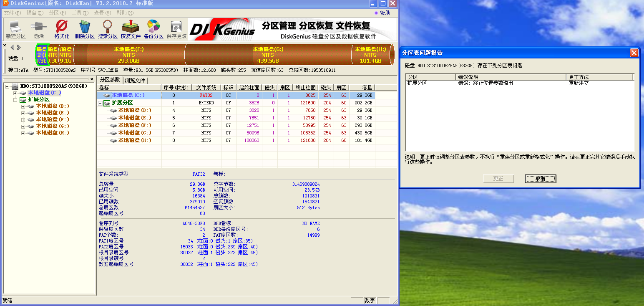Close the left tree panel with its X

coord(92,78)
